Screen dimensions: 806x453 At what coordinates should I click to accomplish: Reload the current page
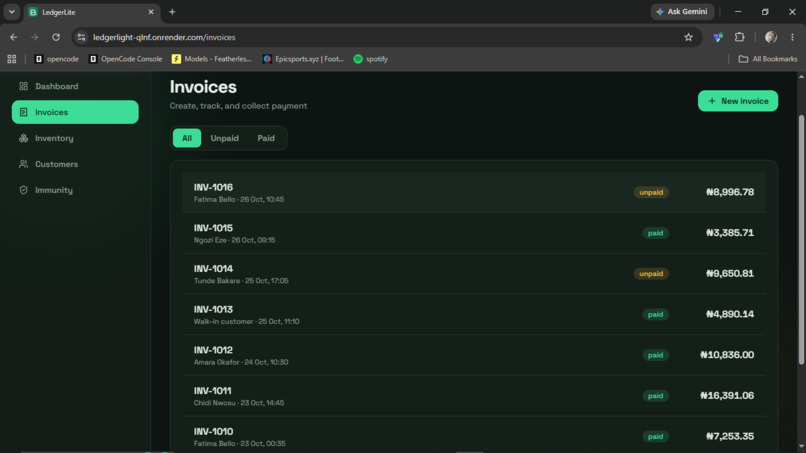click(x=56, y=37)
